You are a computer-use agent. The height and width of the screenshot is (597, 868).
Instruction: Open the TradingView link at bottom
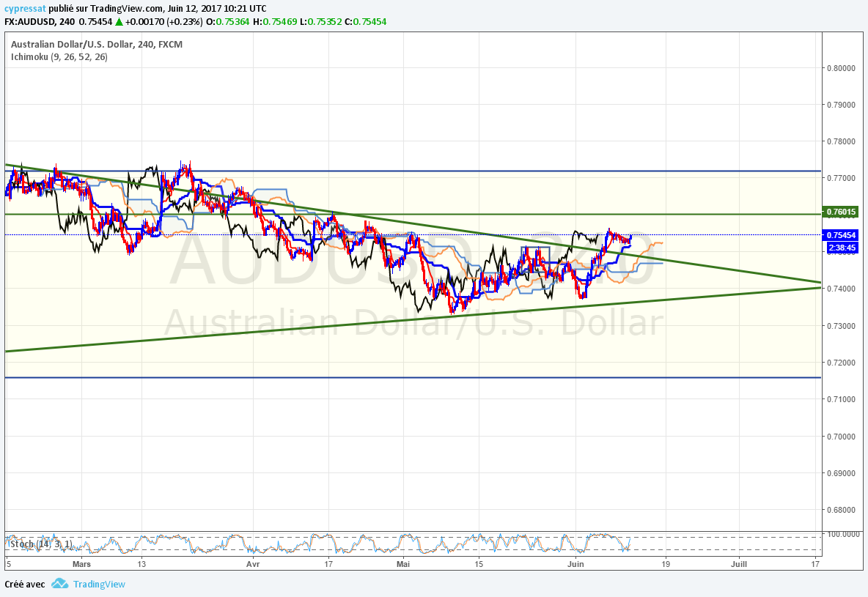(x=99, y=585)
